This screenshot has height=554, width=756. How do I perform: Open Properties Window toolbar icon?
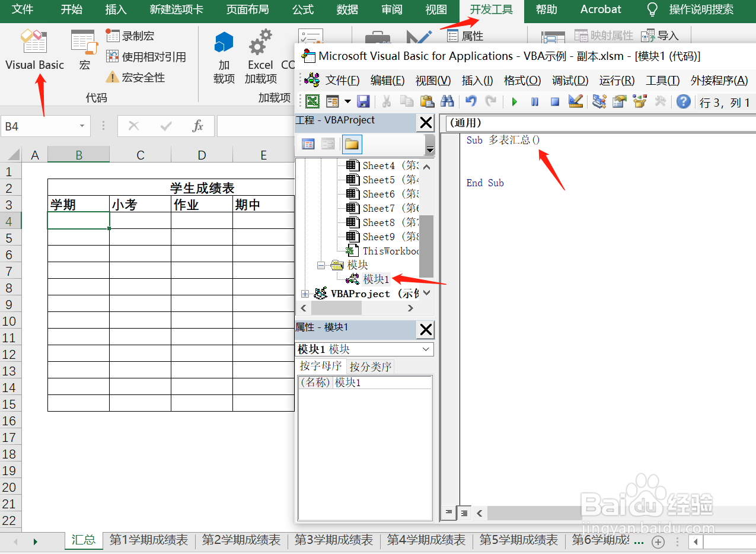[x=620, y=101]
